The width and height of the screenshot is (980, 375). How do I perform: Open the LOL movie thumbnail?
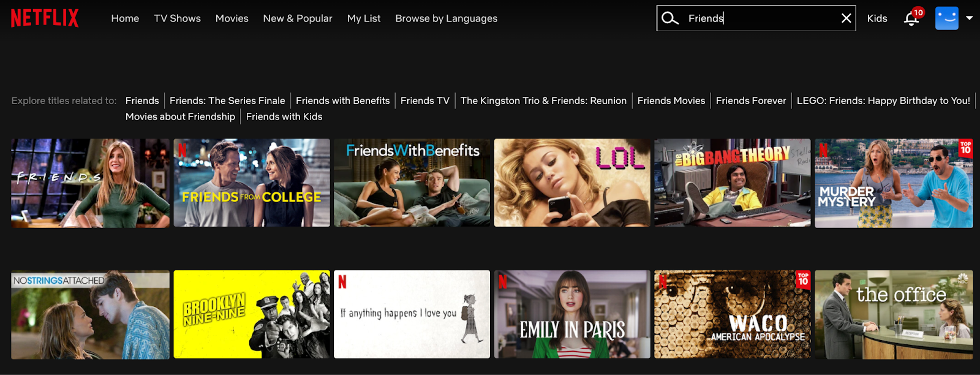(x=572, y=183)
